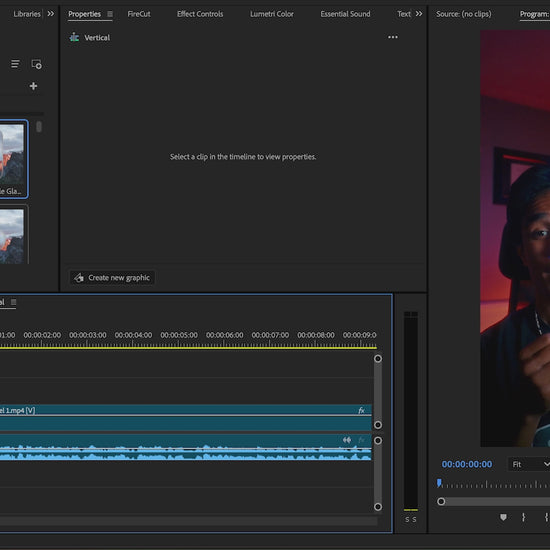The width and height of the screenshot is (550, 550).
Task: Select the first project thumbnail clip
Action: pyautogui.click(x=13, y=159)
